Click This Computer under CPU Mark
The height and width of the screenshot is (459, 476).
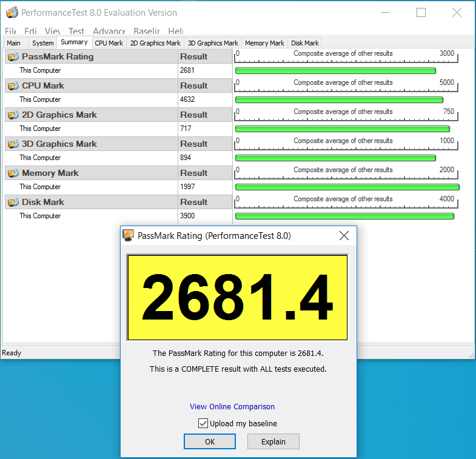[x=40, y=99]
